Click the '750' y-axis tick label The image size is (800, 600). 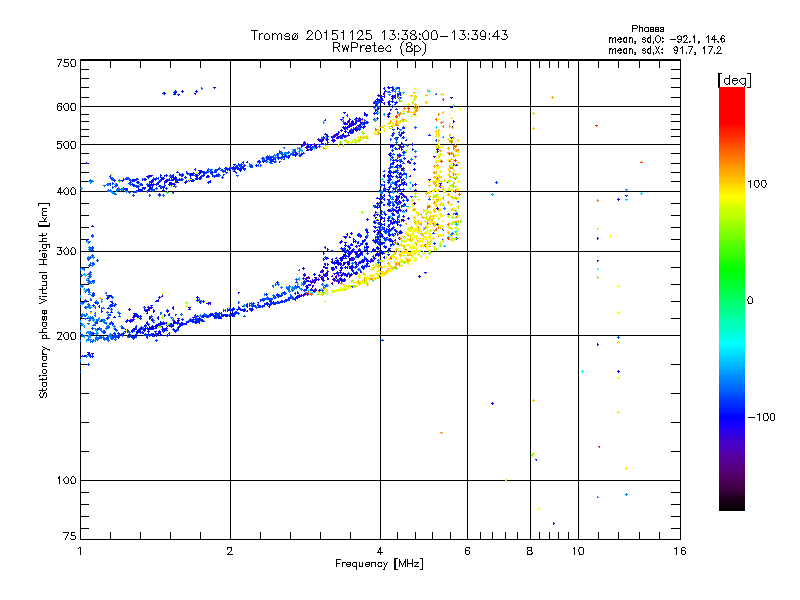66,63
